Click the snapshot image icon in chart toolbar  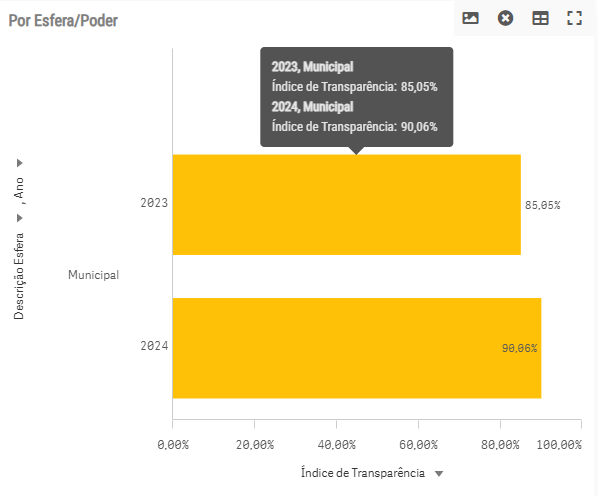pos(470,18)
